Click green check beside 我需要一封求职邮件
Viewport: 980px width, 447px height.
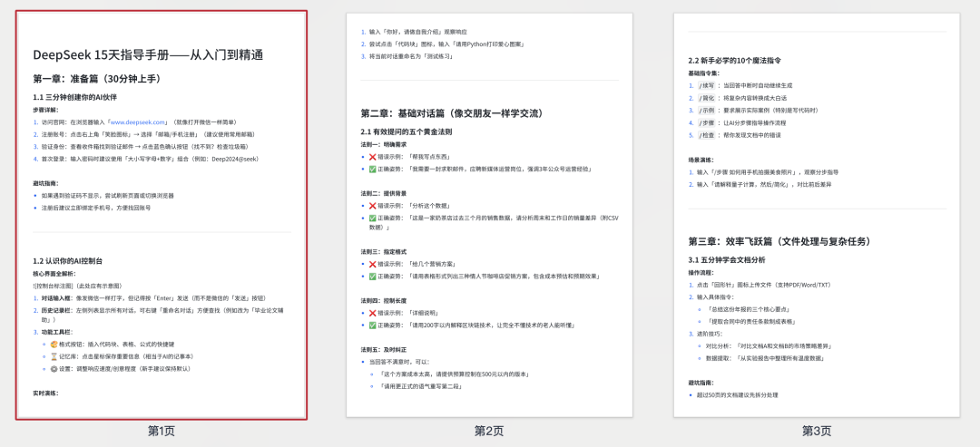tap(373, 170)
